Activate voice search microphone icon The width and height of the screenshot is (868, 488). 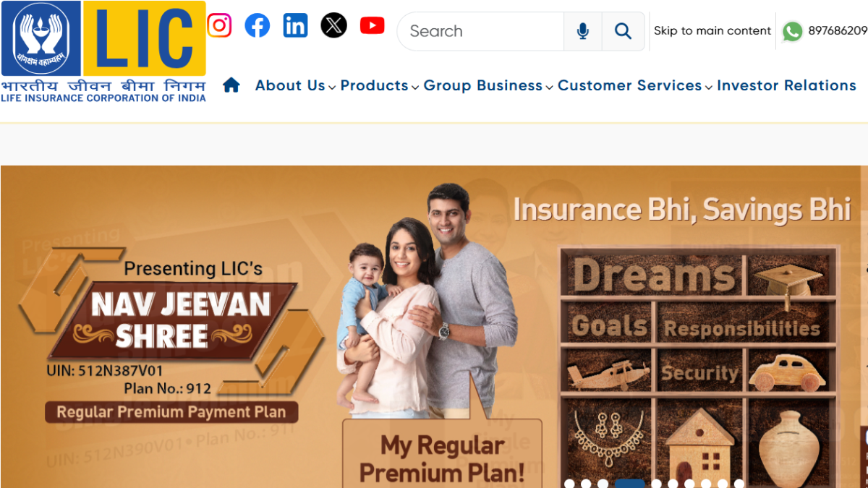pyautogui.click(x=583, y=31)
